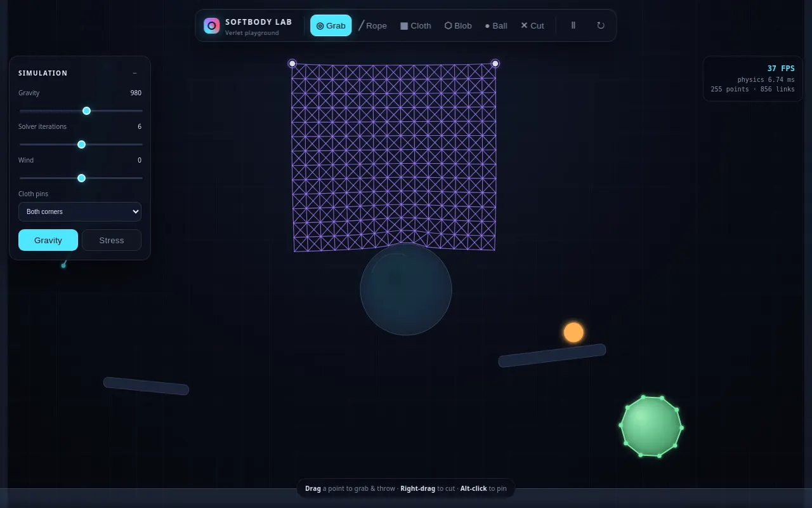Image resolution: width=812 pixels, height=508 pixels.
Task: Select the Cut tool
Action: point(532,25)
